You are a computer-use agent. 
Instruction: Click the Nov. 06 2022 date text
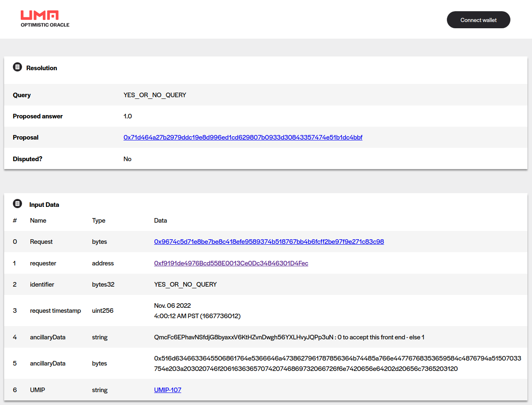(x=172, y=306)
